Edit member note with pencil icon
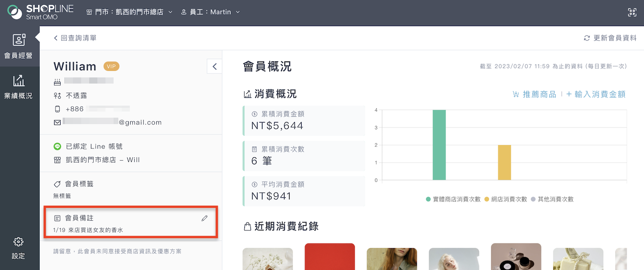 (204, 218)
